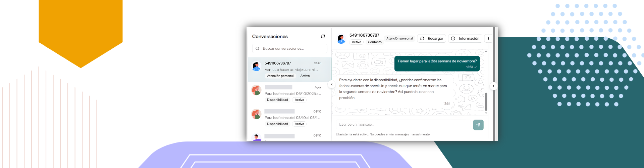Select the conversation dated Ayer
This screenshot has width=644, height=168.
click(289, 94)
